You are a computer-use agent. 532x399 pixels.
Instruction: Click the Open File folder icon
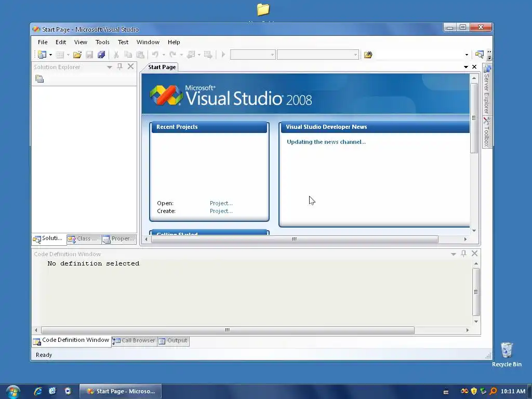coord(77,54)
